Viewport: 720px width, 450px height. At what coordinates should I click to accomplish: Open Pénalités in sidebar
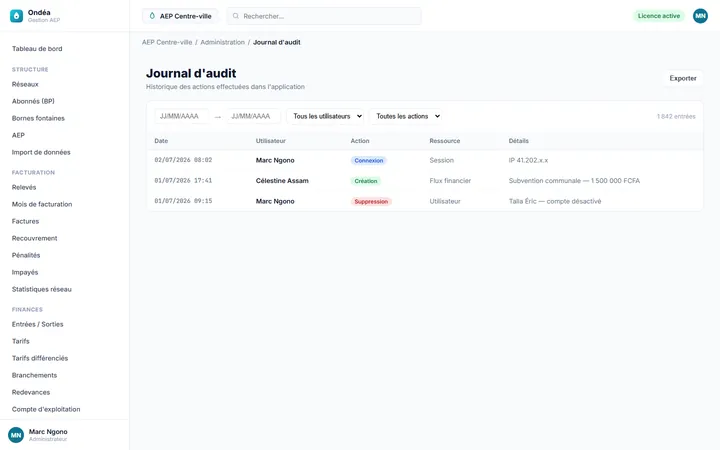[26, 255]
